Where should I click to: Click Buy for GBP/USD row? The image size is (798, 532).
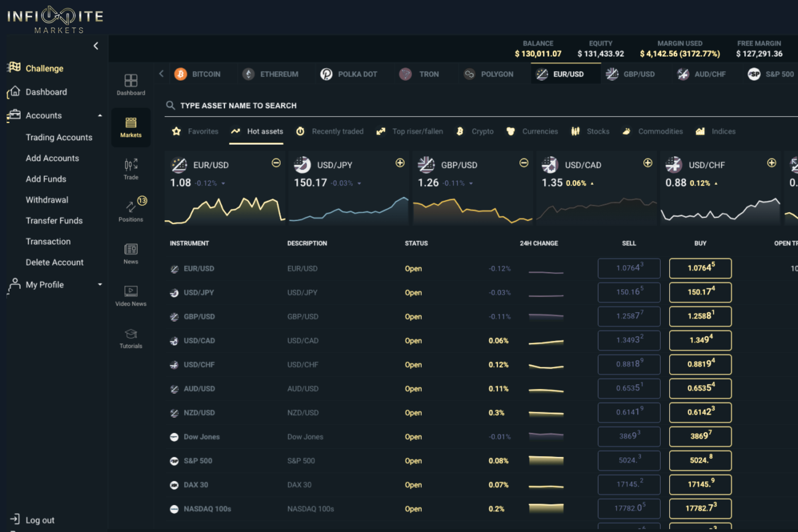(x=700, y=317)
